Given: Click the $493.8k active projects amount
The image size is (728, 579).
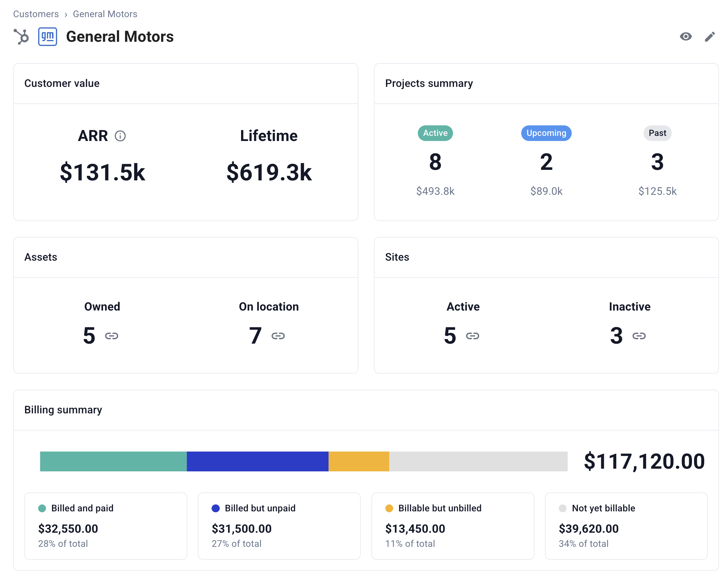Looking at the screenshot, I should tap(435, 191).
